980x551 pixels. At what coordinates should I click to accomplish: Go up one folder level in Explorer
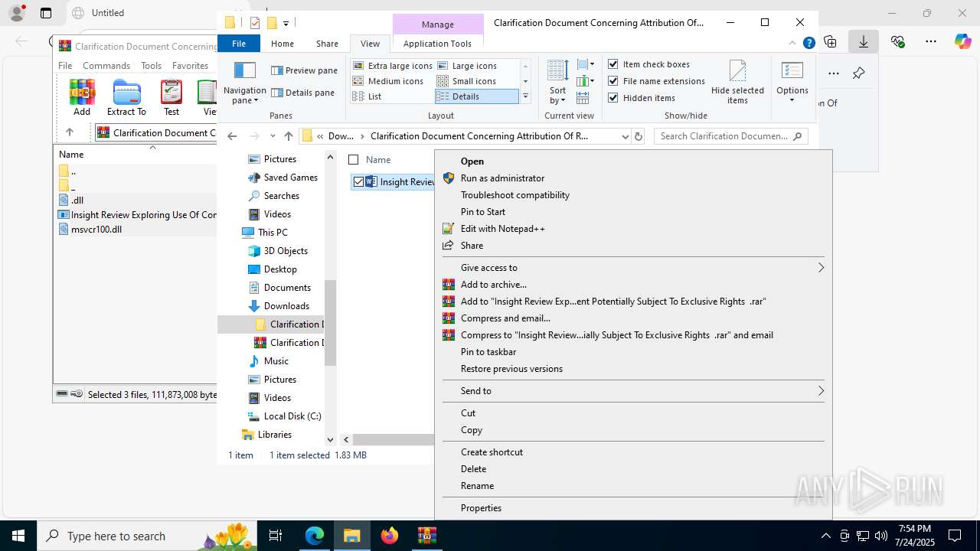click(288, 136)
